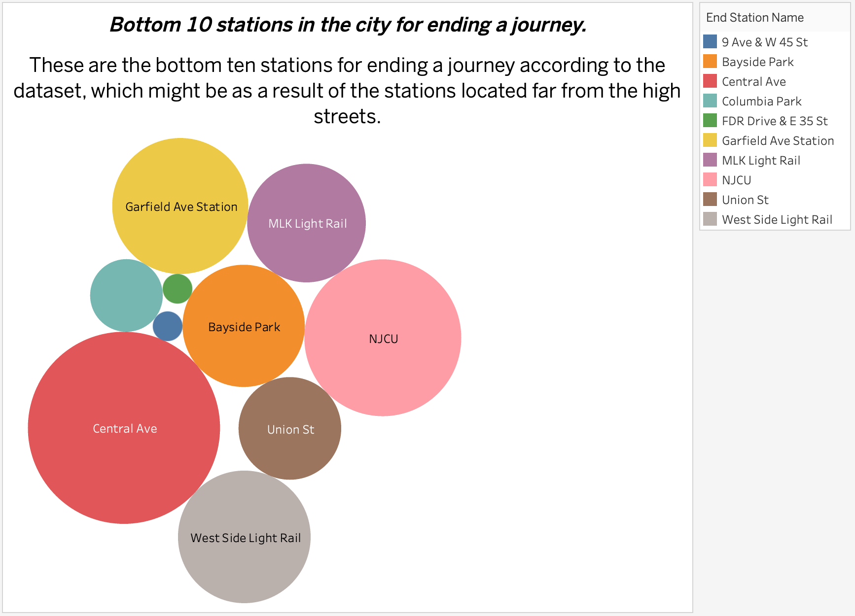Select the orange Bayside Park legend swatch

pyautogui.click(x=711, y=62)
